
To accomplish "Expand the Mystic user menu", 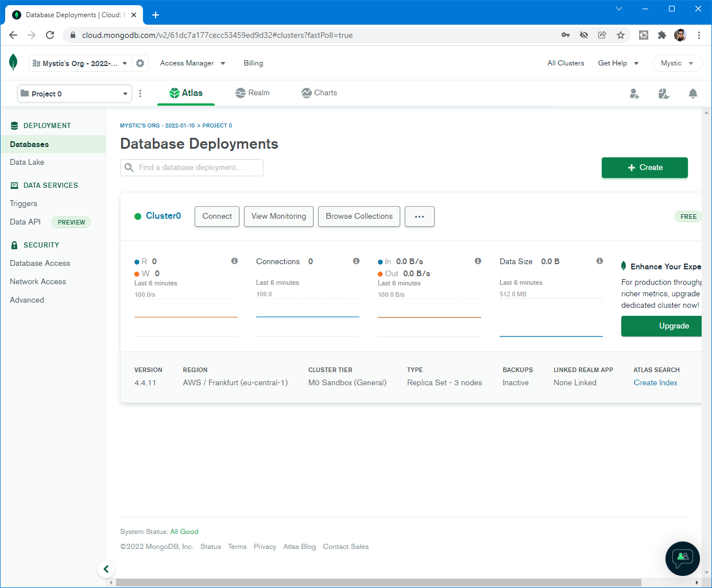I will point(677,63).
